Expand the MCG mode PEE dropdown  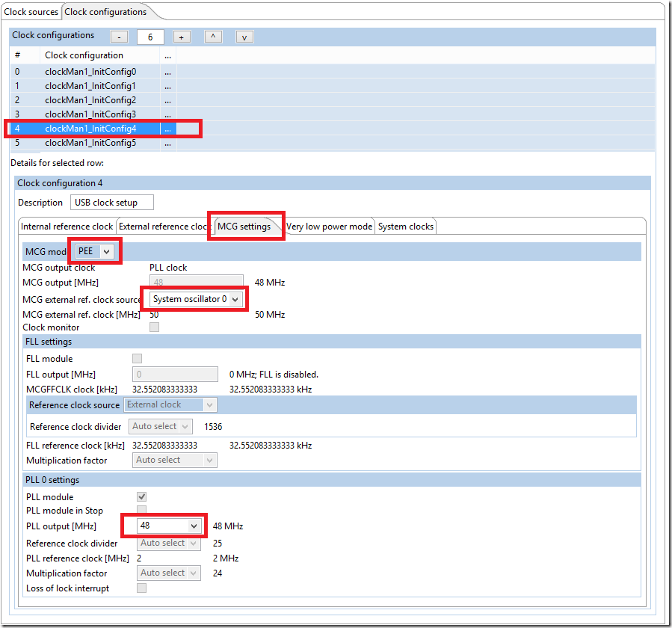95,252
